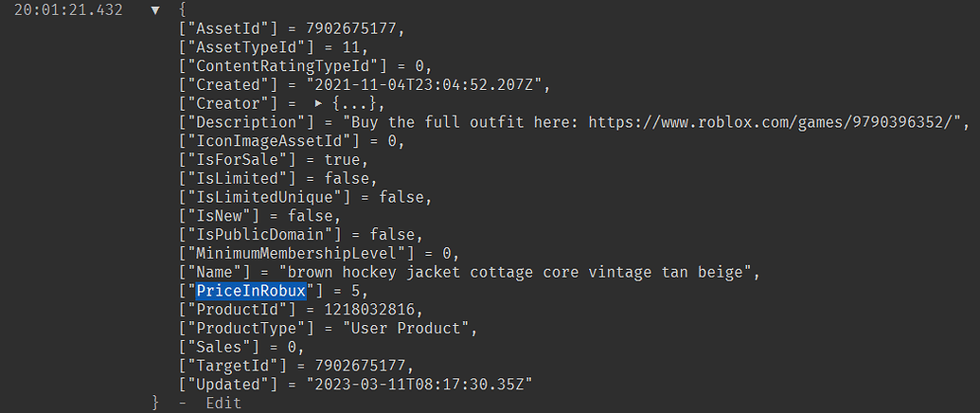Click the TargetId key

coord(225,365)
